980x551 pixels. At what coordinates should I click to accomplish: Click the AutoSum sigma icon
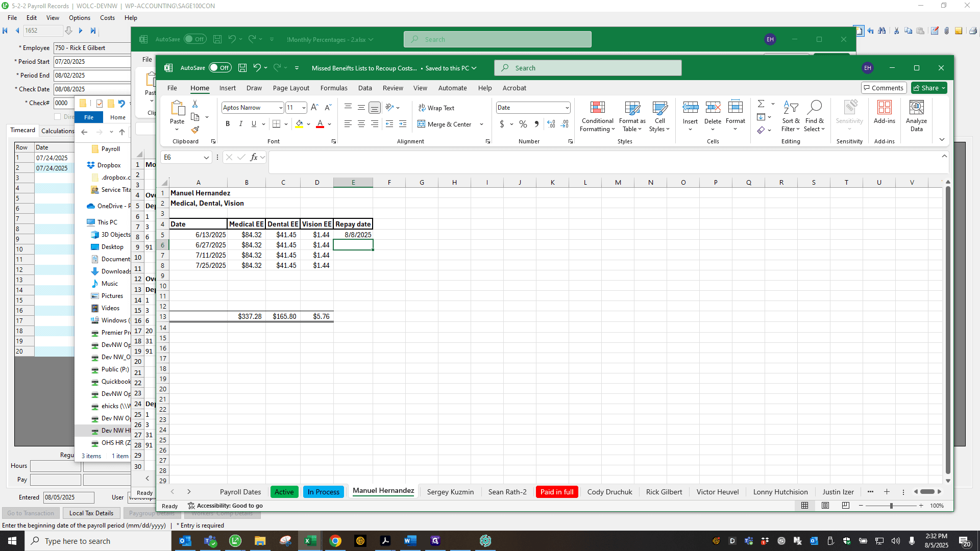761,104
